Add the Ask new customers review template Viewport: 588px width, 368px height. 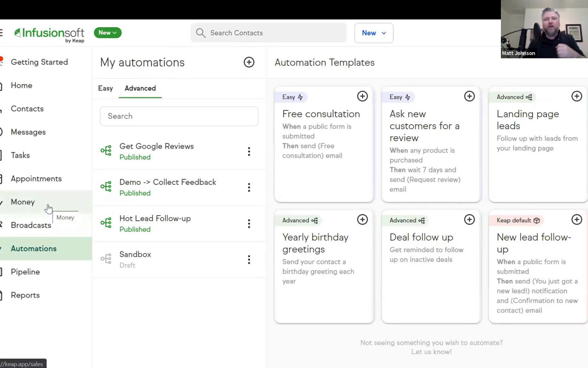[x=469, y=96]
